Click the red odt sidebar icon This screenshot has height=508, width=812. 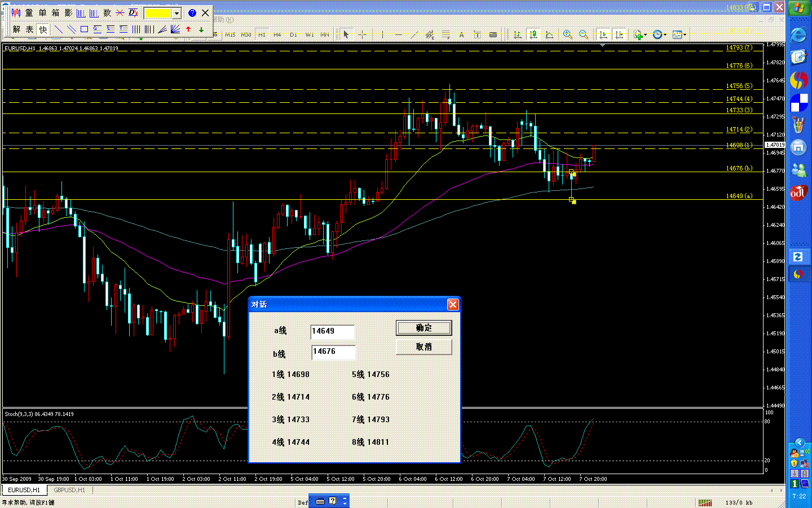point(798,193)
